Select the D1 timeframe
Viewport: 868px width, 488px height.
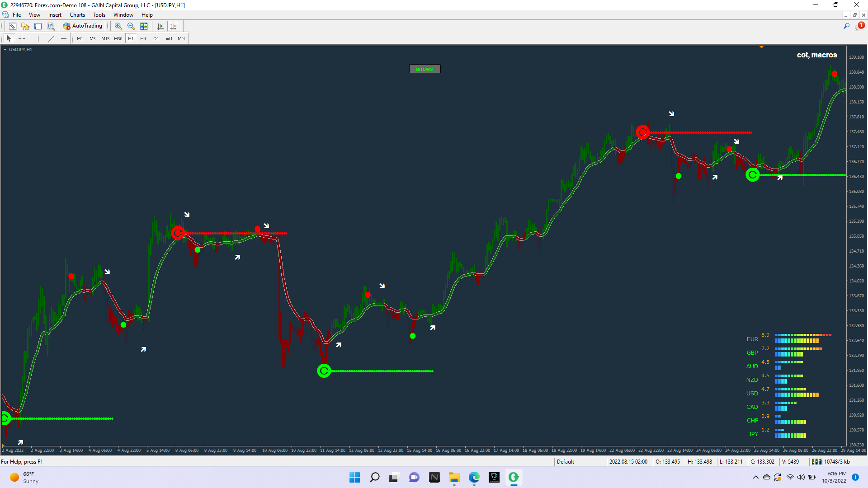[156, 38]
